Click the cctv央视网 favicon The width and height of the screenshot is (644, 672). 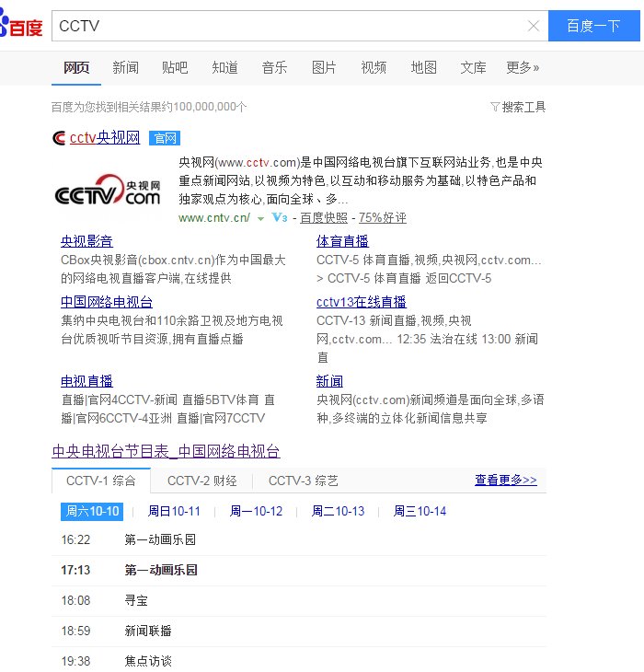tap(59, 138)
